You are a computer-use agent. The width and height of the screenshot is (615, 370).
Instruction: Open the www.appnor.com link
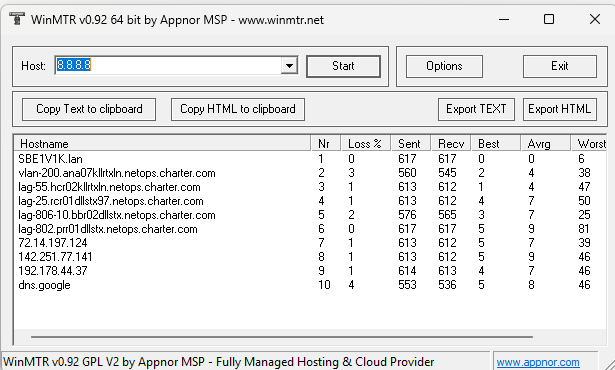coord(538,362)
